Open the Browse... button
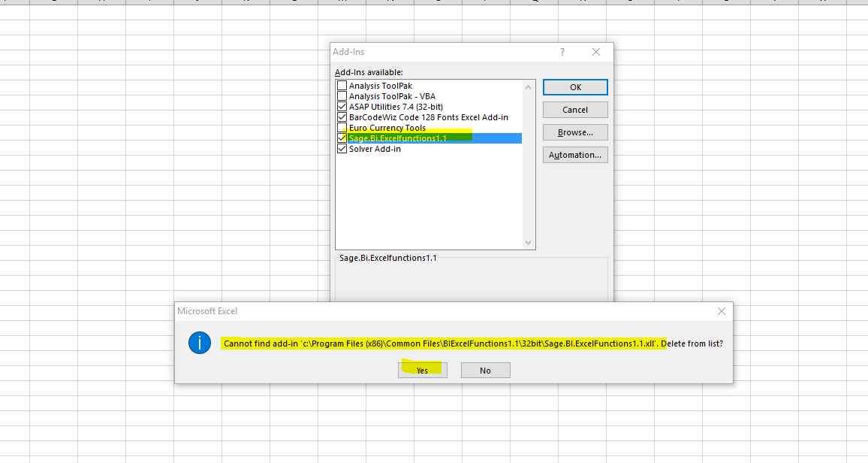Viewport: 868px width, 463px height. click(x=575, y=132)
